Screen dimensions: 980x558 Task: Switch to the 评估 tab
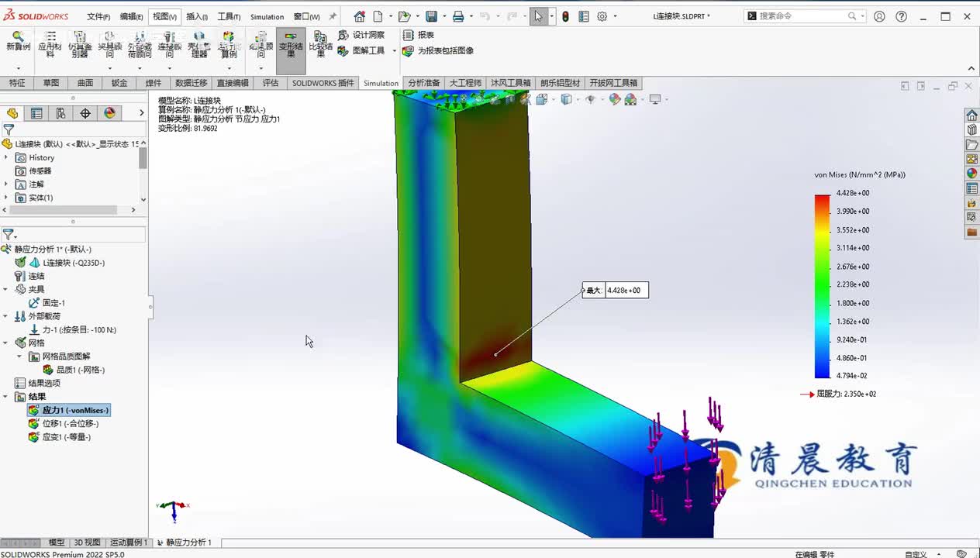(270, 83)
